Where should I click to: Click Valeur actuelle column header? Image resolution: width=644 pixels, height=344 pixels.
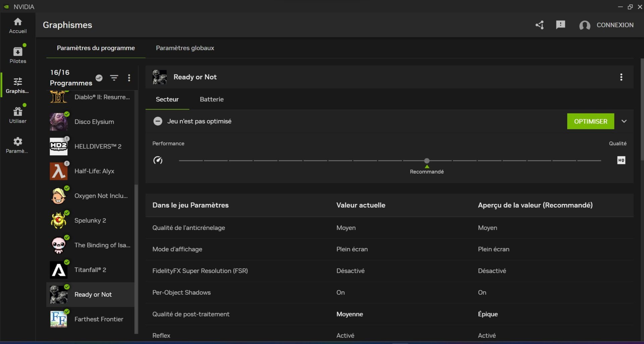coord(361,205)
